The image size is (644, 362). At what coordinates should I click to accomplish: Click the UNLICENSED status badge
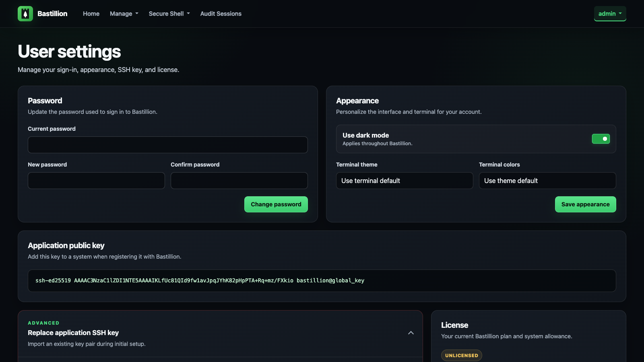(x=461, y=356)
